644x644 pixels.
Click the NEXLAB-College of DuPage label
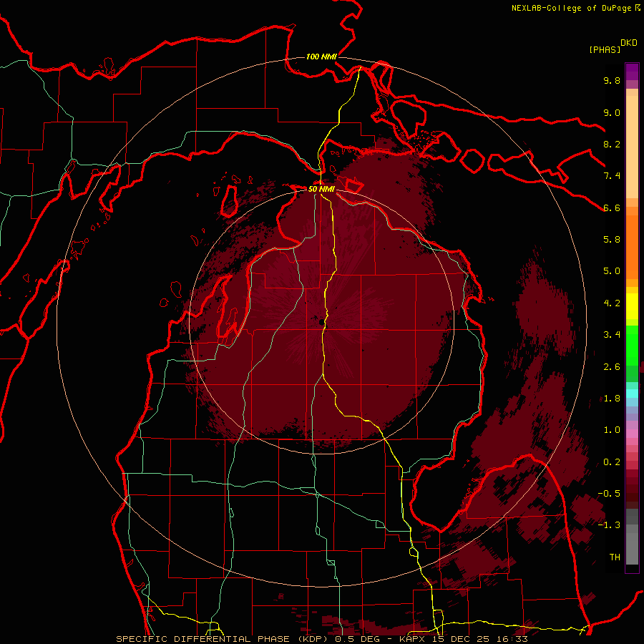572,8
